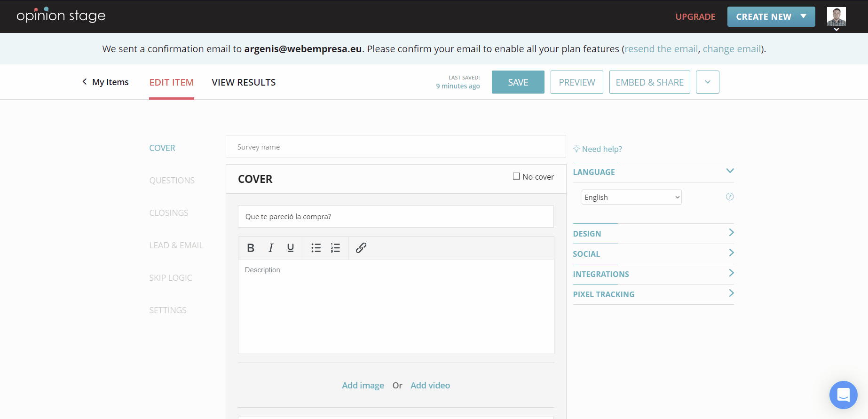
Task: Enable the No cover checkbox
Action: pyautogui.click(x=516, y=176)
